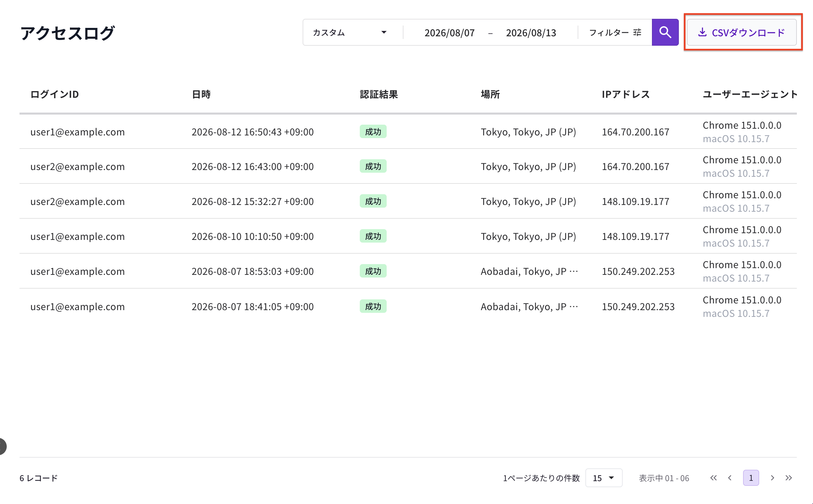Screen dimensions: 813x504
Task: Select page 1 in pagination
Action: [x=751, y=478]
